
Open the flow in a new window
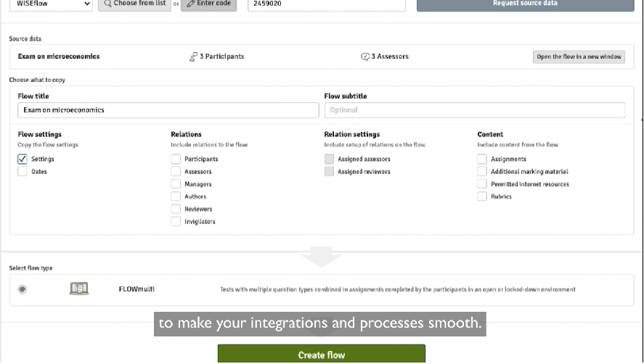point(579,57)
